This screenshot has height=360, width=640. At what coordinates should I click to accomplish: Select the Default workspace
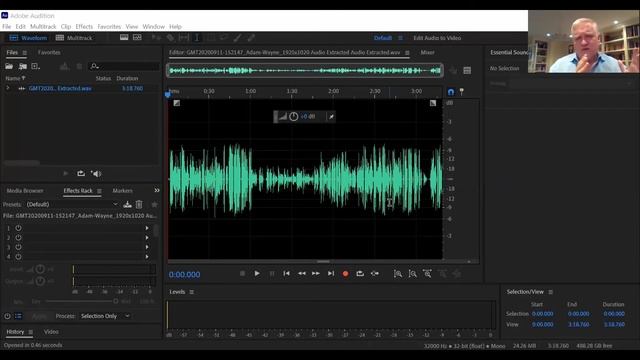(383, 38)
